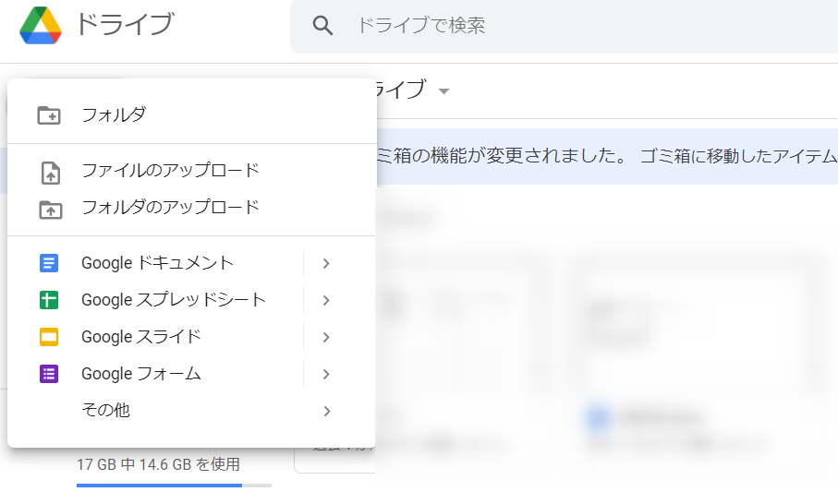Click the purple Google Forms icon

pos(49,374)
